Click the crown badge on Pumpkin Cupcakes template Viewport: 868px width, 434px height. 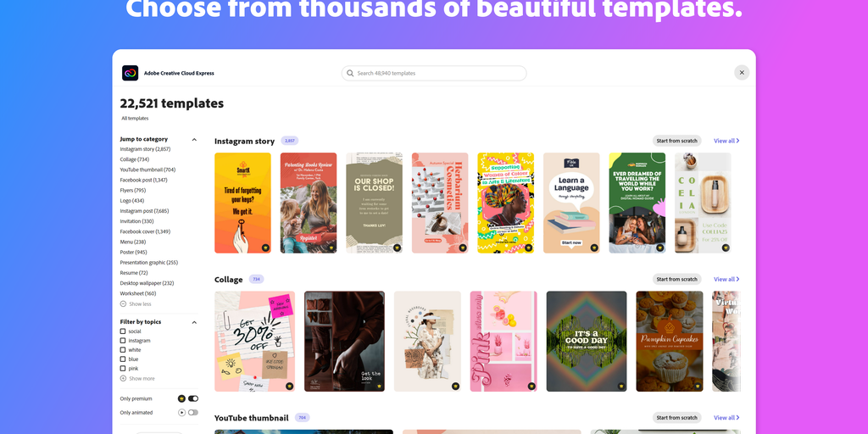coord(698,386)
